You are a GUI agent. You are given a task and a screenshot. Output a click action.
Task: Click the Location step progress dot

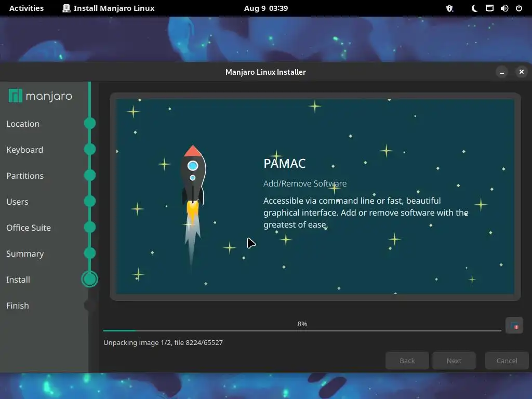pos(89,123)
